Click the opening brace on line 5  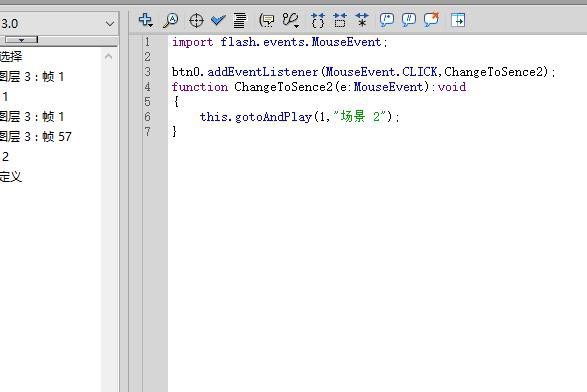coord(176,102)
